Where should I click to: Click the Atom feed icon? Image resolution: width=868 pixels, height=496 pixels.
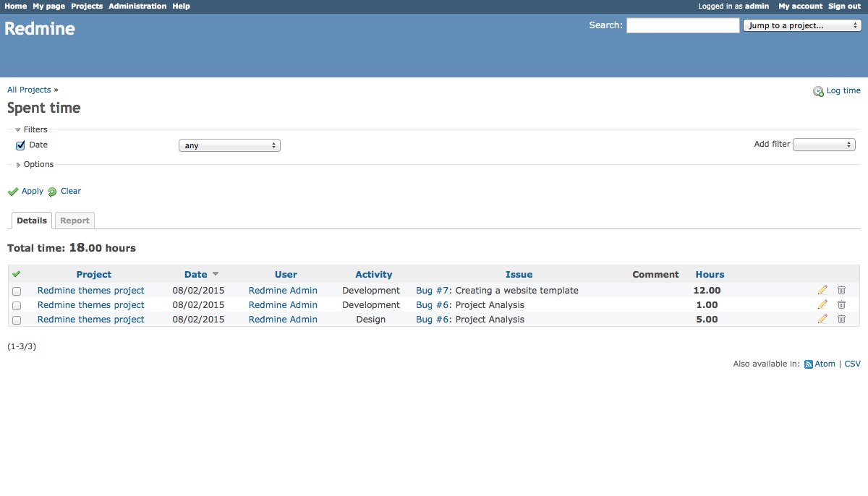tap(809, 364)
